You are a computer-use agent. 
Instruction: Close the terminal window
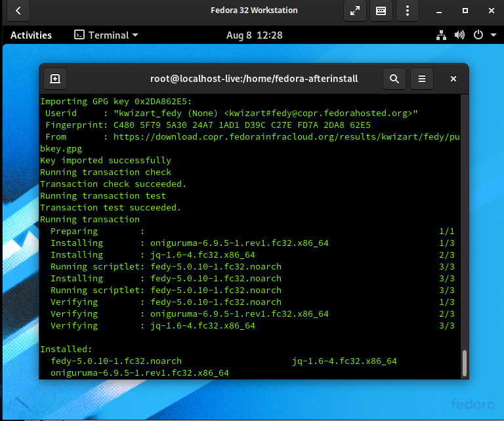coord(453,79)
